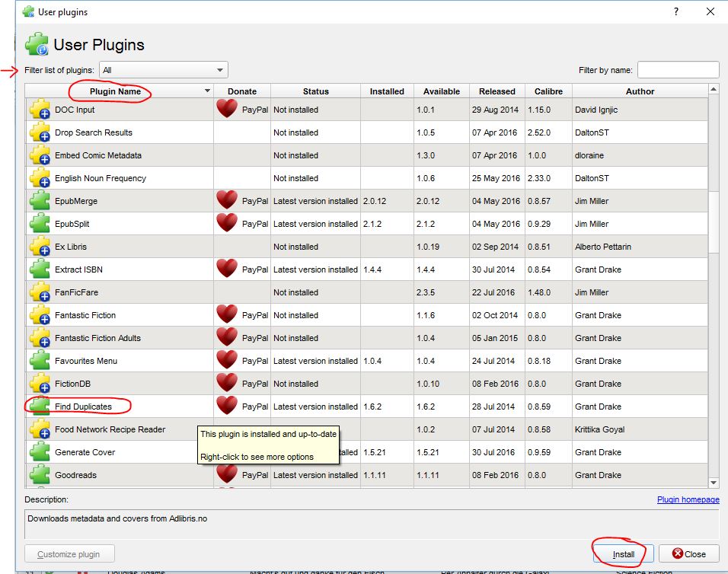Click the donate heart for FictionDB
Viewport: 728px width, 574px height.
tap(227, 382)
